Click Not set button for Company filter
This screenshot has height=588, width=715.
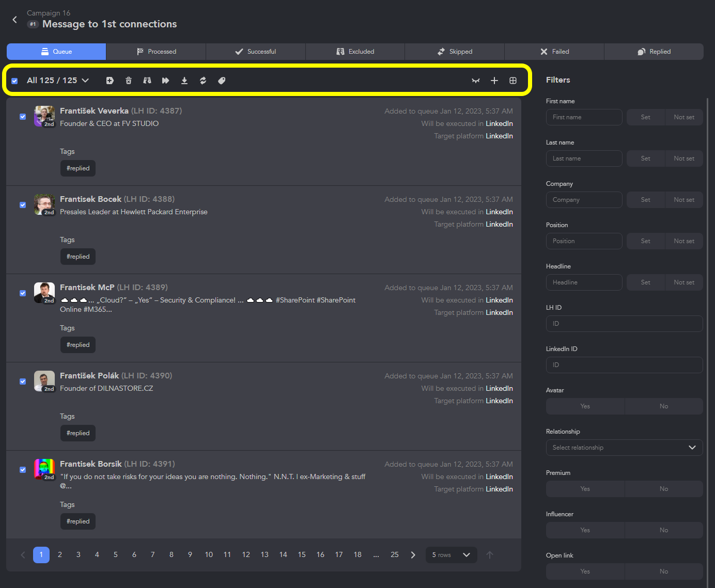pyautogui.click(x=684, y=200)
